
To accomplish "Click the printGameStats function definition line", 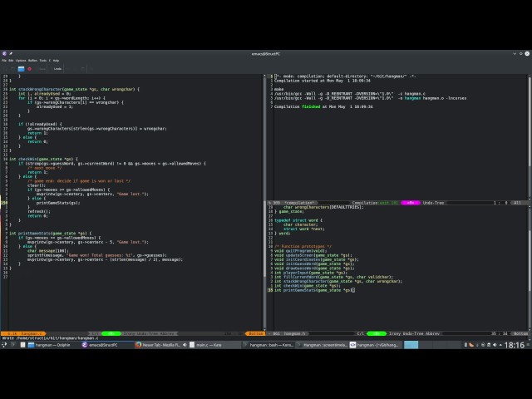I will coord(50,233).
